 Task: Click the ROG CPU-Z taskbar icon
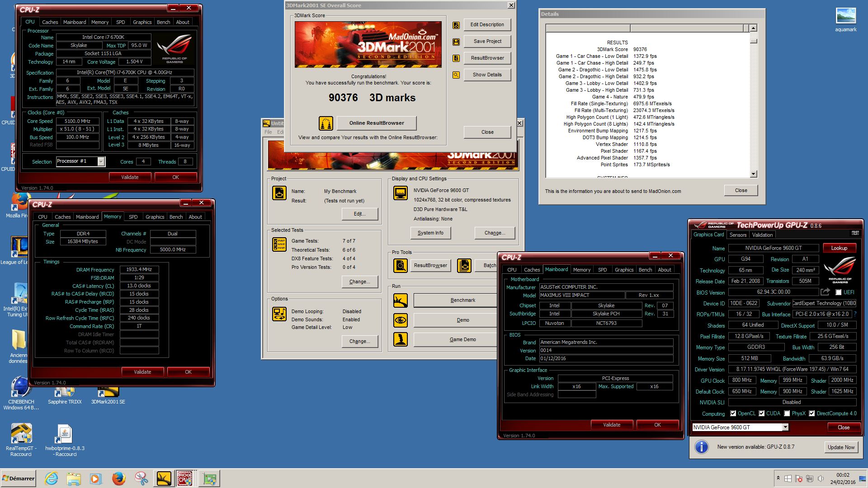[184, 479]
